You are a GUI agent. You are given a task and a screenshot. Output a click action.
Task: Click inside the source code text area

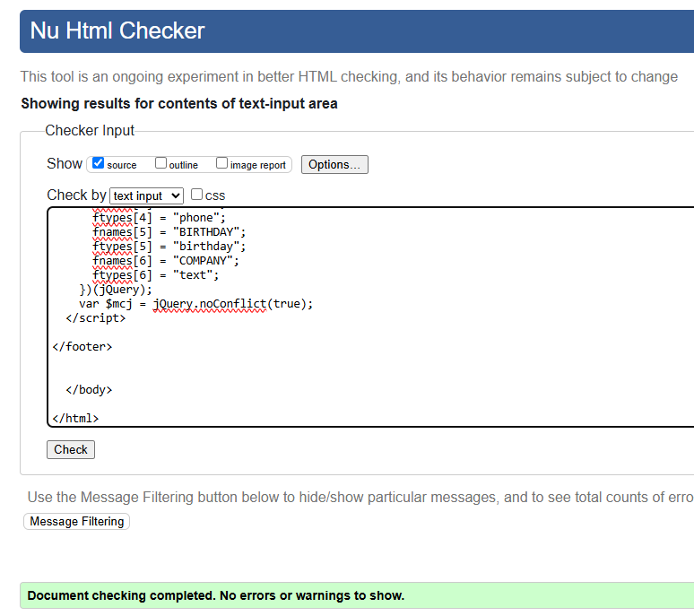pos(370,317)
